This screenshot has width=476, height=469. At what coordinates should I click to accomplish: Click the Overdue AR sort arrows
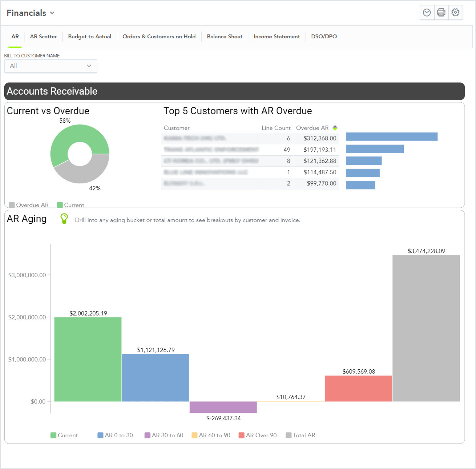tap(335, 128)
